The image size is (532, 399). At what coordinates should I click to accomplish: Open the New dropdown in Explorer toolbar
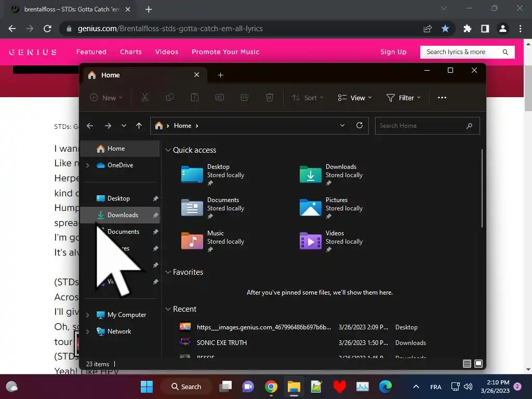106,98
